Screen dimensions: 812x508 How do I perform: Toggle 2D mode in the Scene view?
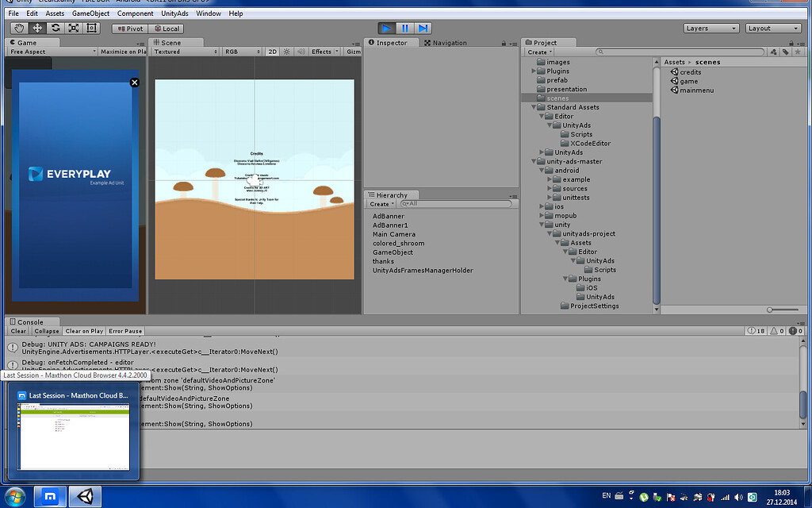coord(272,50)
